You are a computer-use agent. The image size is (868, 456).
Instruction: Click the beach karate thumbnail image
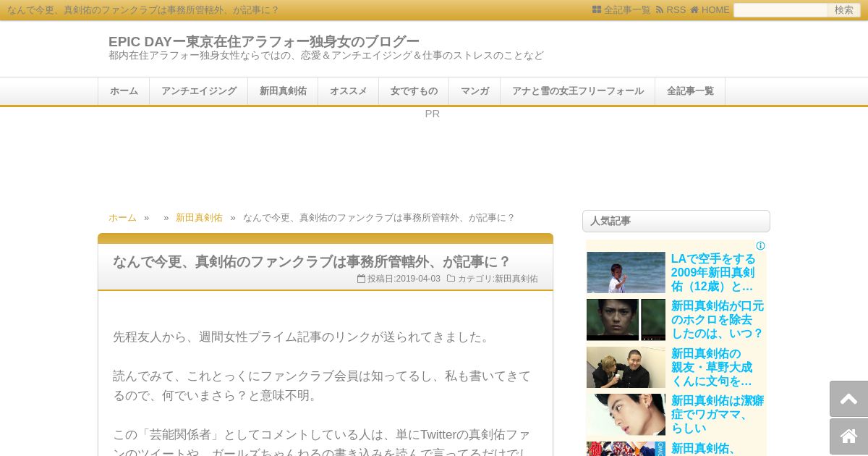(626, 272)
